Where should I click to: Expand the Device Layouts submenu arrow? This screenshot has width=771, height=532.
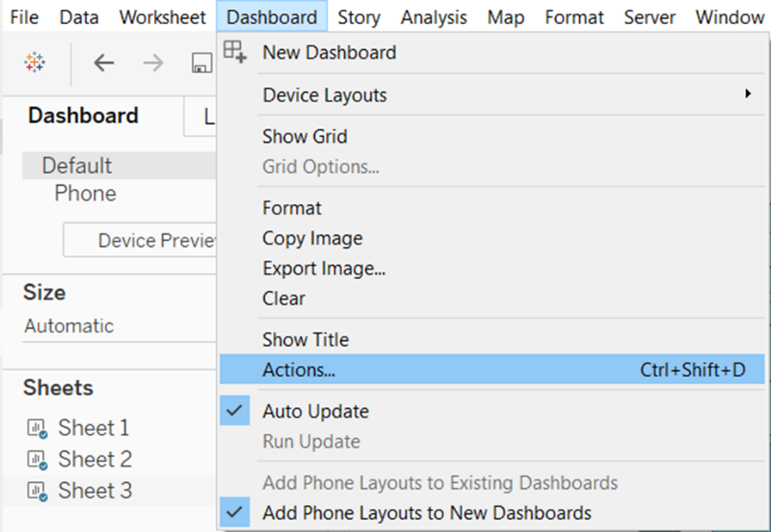748,93
